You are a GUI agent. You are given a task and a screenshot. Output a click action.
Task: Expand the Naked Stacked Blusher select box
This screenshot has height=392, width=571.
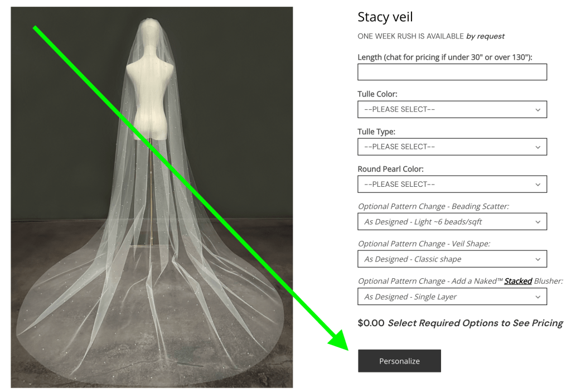pyautogui.click(x=452, y=297)
